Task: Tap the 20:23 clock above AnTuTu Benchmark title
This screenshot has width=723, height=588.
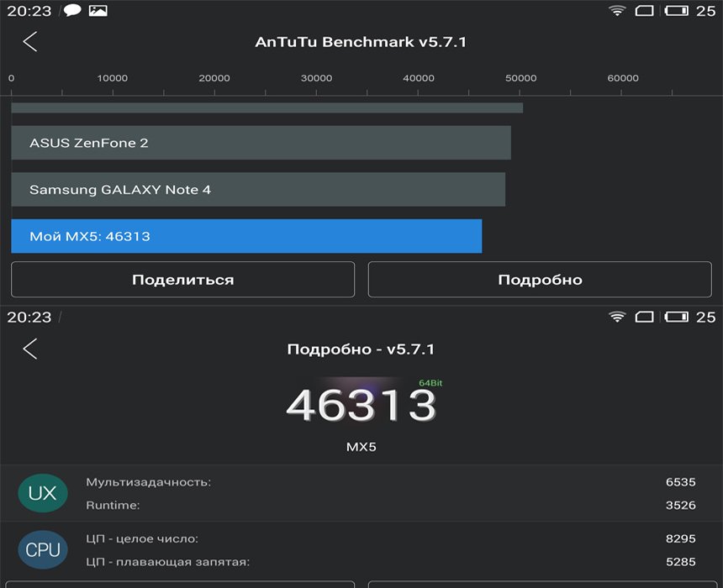Action: pos(29,11)
